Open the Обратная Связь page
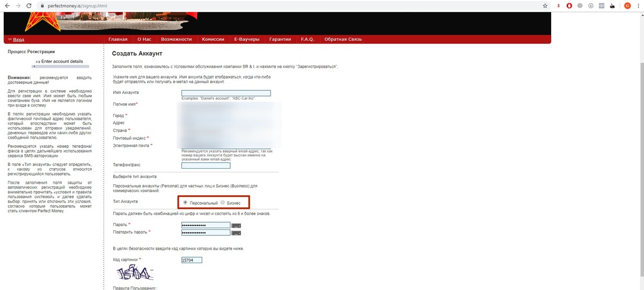 [343, 39]
